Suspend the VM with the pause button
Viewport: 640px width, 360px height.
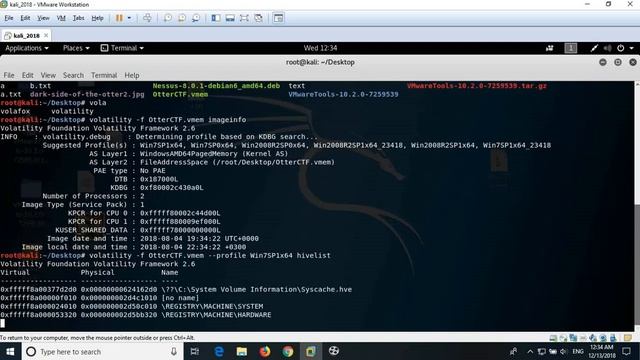pos(119,18)
